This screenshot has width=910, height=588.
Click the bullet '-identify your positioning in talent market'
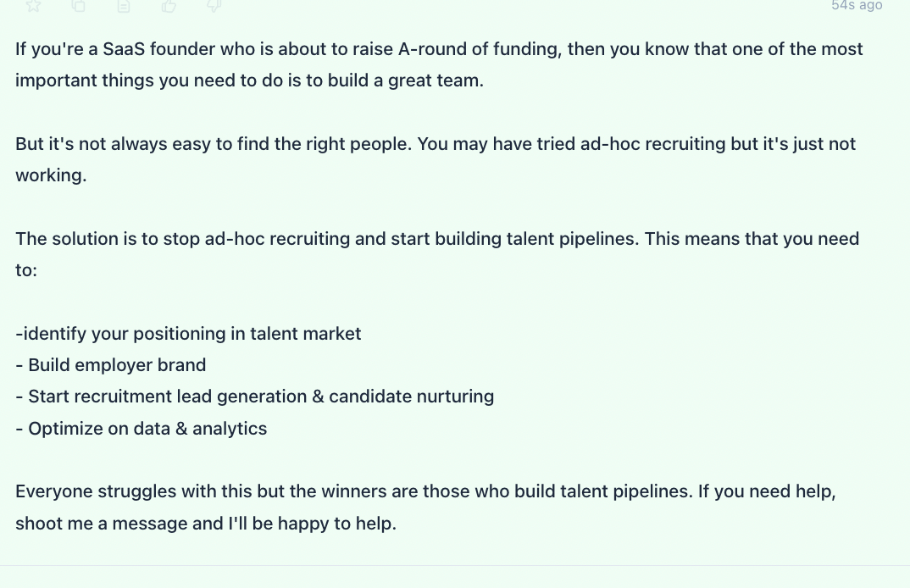pyautogui.click(x=188, y=334)
